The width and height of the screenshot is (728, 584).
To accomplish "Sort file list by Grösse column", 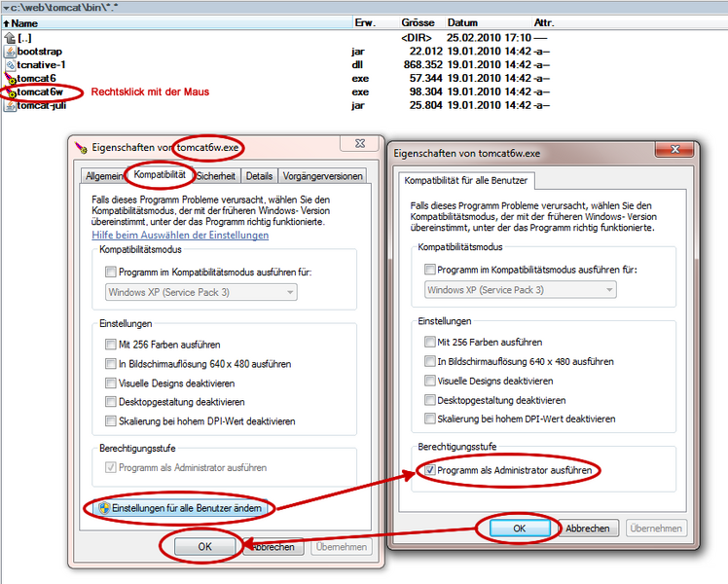I will click(x=418, y=22).
